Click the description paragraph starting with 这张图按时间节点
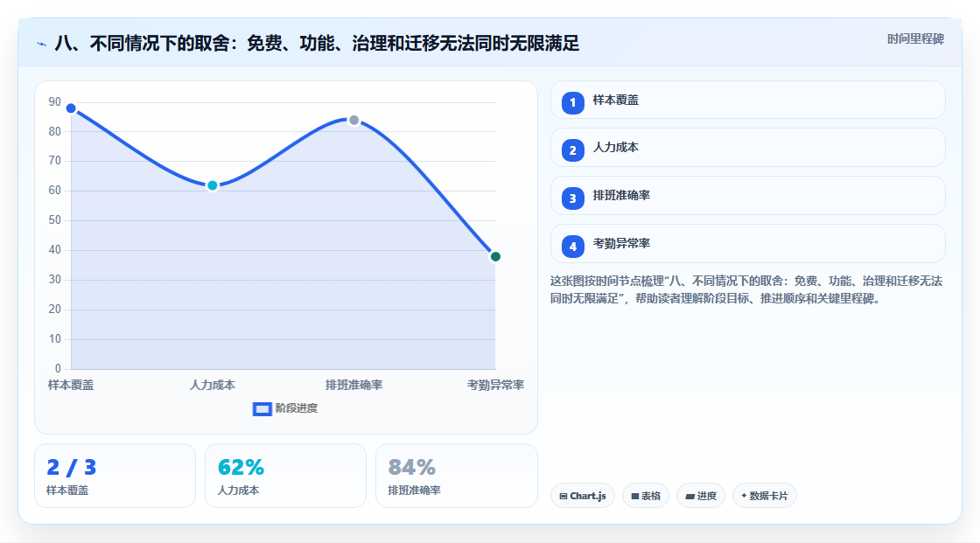 (746, 290)
